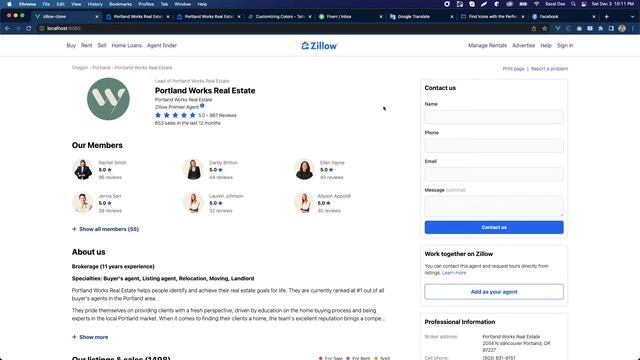Bookmark this page with star icon

(544, 29)
